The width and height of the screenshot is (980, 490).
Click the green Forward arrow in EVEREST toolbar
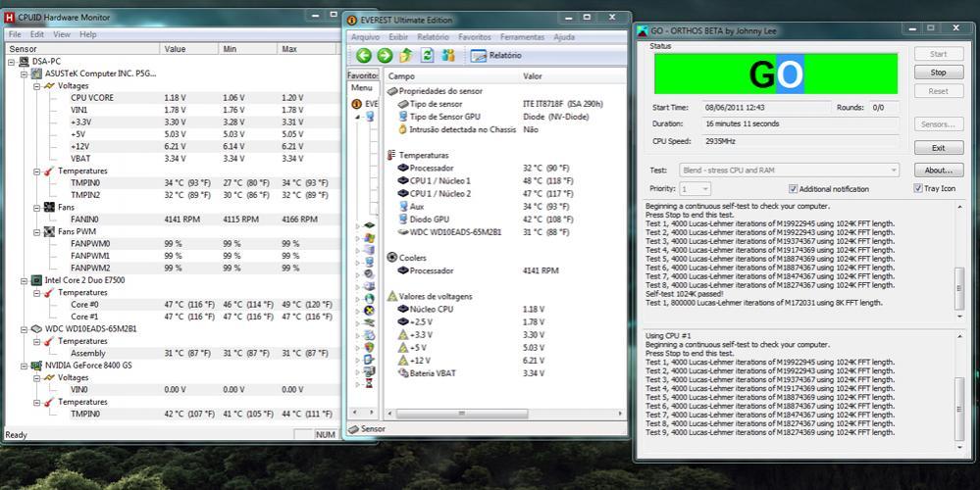[385, 56]
